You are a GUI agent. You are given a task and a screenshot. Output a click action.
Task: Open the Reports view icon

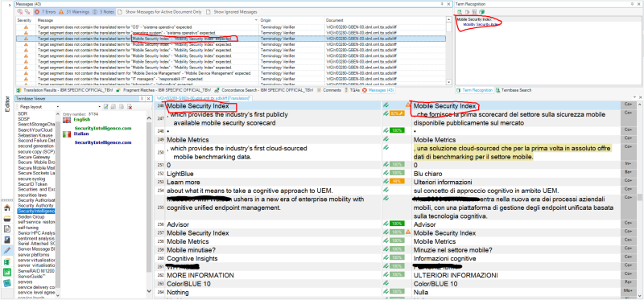(7, 240)
